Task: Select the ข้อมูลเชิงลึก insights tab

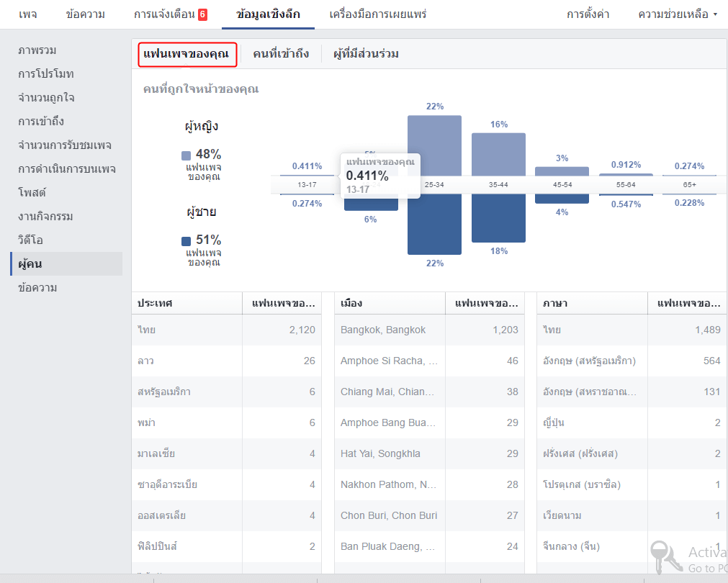Action: point(268,14)
